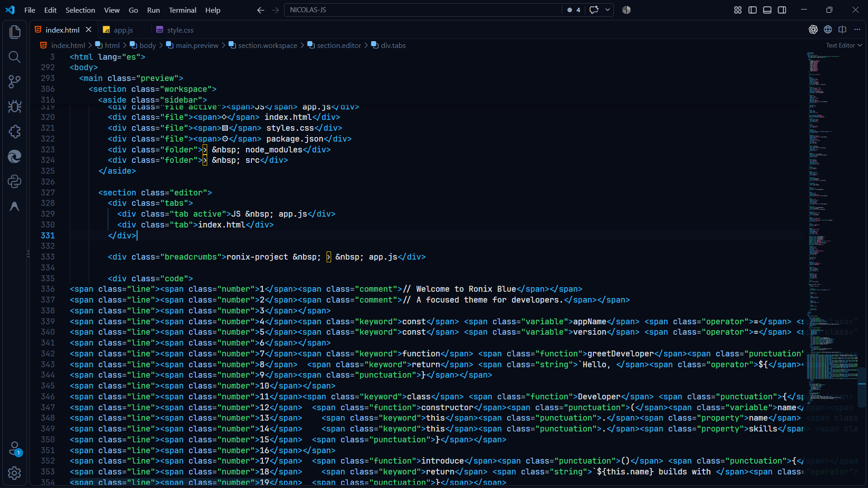Click the index.html breadcrumb item
The image size is (868, 488).
[62, 45]
